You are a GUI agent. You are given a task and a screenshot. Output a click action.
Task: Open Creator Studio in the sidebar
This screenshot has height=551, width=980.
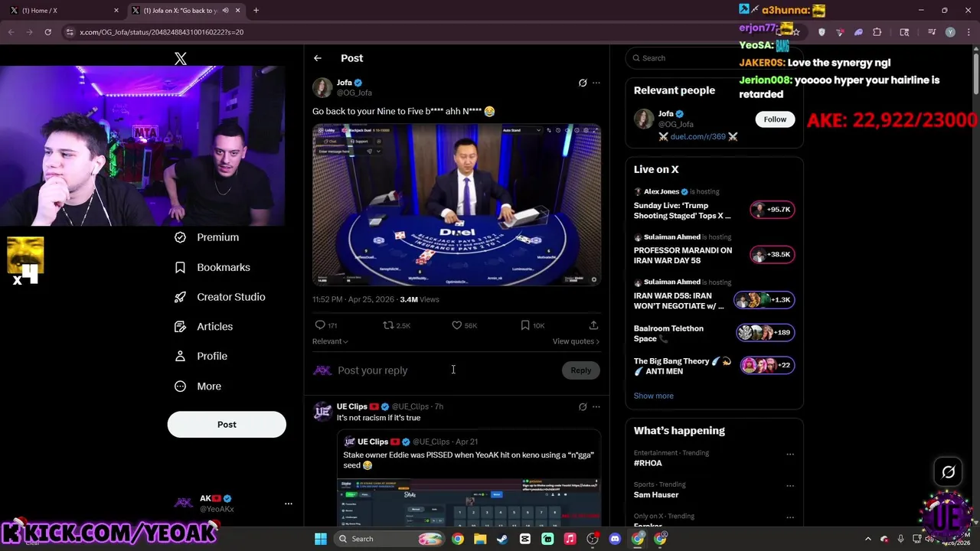220,297
